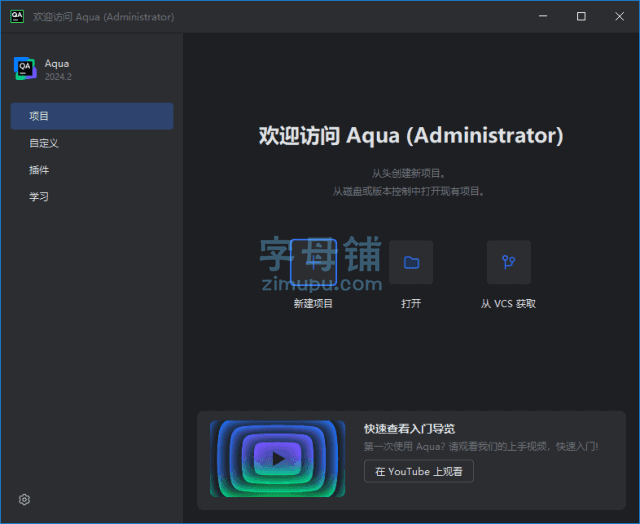Click the 快速查看入门导览 heading

pos(409,429)
